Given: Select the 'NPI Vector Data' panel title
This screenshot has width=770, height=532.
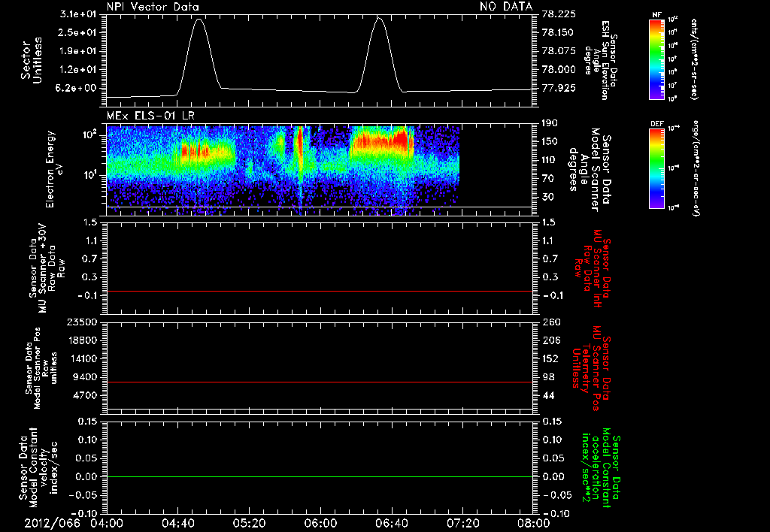Looking at the screenshot, I should [153, 7].
